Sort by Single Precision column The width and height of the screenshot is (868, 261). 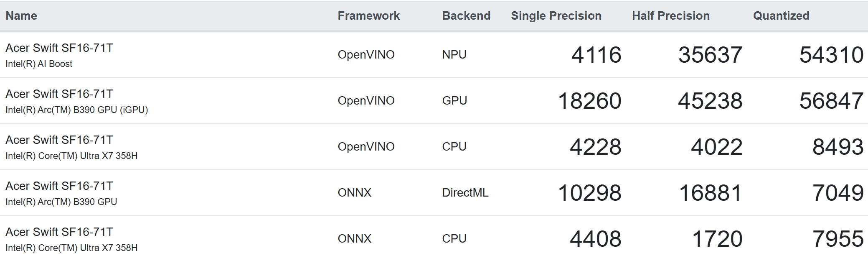tap(556, 16)
